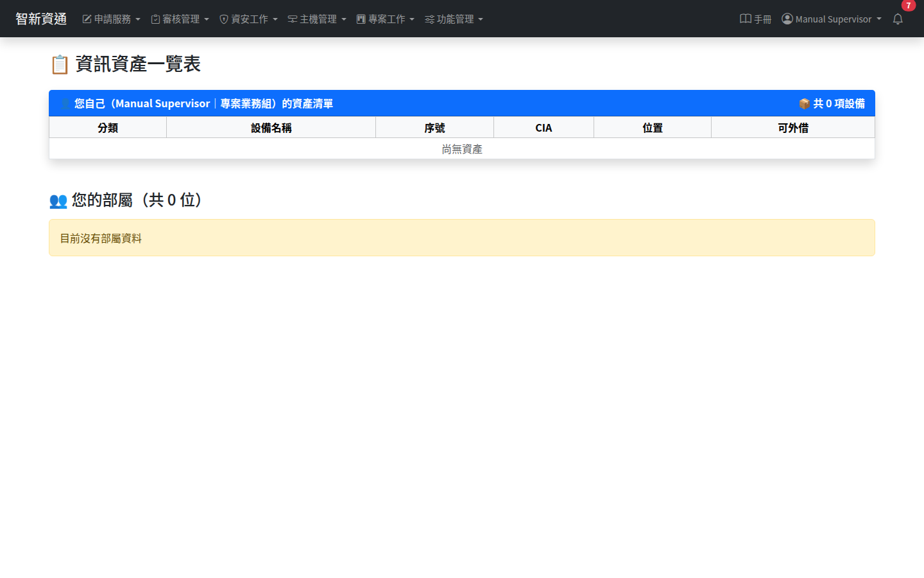This screenshot has width=924, height=578.
Task: Click the 您的部屬（共 0 位）heading
Action: pos(126,200)
